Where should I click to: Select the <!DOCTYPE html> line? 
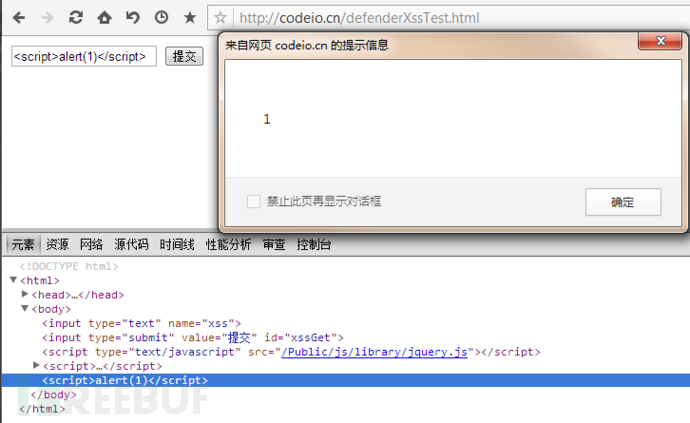pos(69,266)
